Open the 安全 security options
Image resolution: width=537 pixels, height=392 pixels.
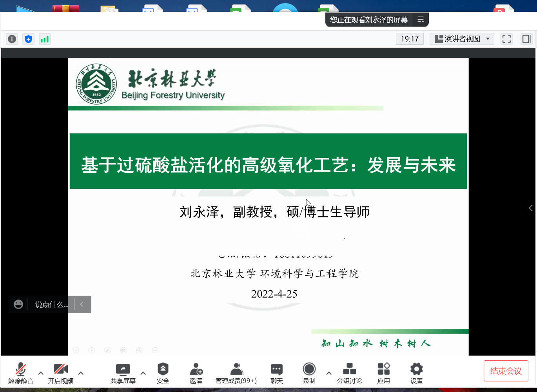point(163,373)
